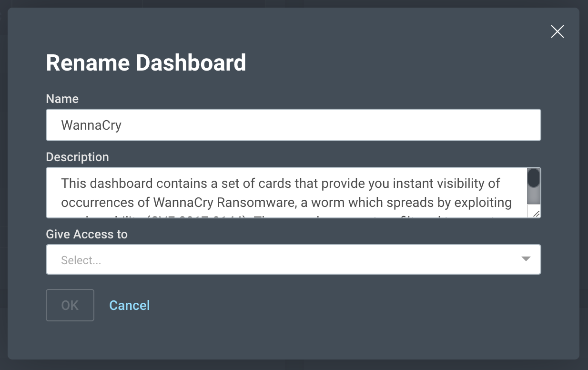Focus the Description text area
This screenshot has height=370, width=588.
tap(286, 193)
